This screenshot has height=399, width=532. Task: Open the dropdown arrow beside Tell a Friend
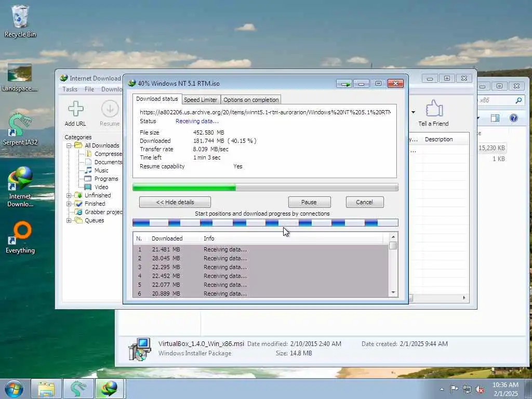tap(413, 112)
